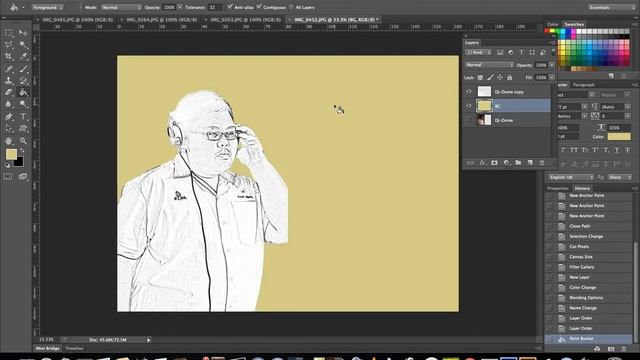Toggle lock transparent pixels
This screenshot has width=640, height=360.
coord(480,77)
